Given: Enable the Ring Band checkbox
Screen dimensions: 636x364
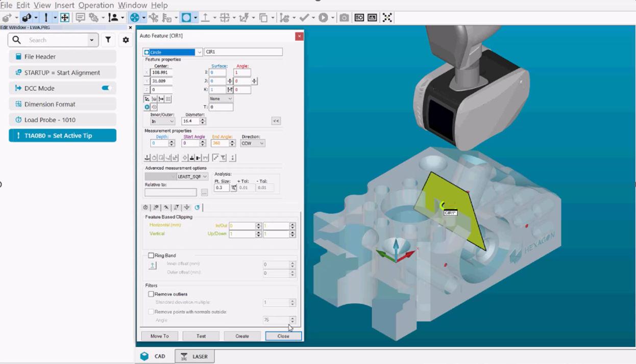Looking at the screenshot, I should 151,255.
